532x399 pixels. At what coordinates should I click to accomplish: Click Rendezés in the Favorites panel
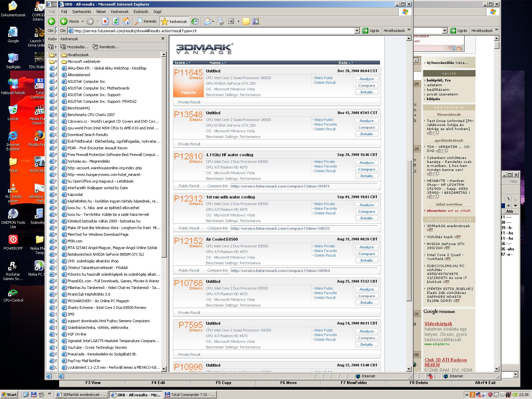click(106, 47)
